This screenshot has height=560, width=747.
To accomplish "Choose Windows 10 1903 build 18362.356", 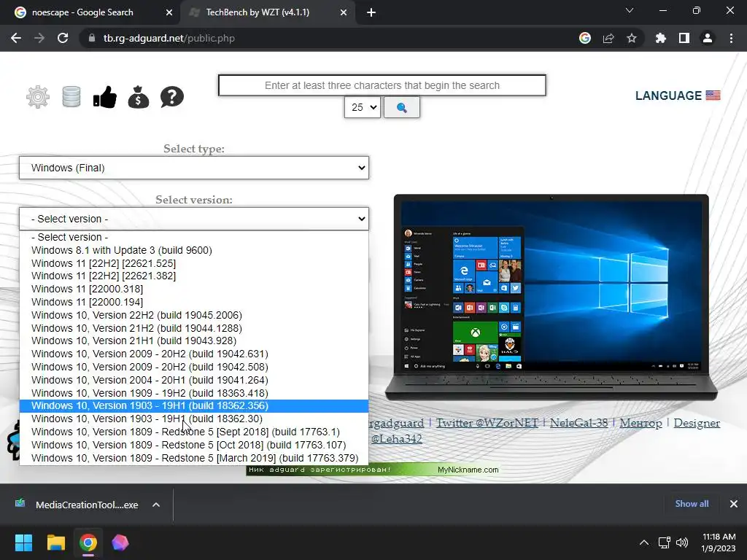I will 194,405.
